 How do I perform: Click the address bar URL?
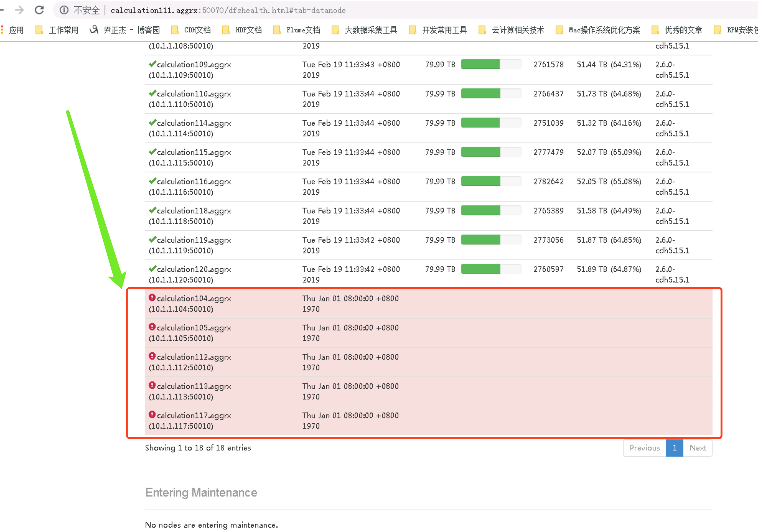click(228, 11)
